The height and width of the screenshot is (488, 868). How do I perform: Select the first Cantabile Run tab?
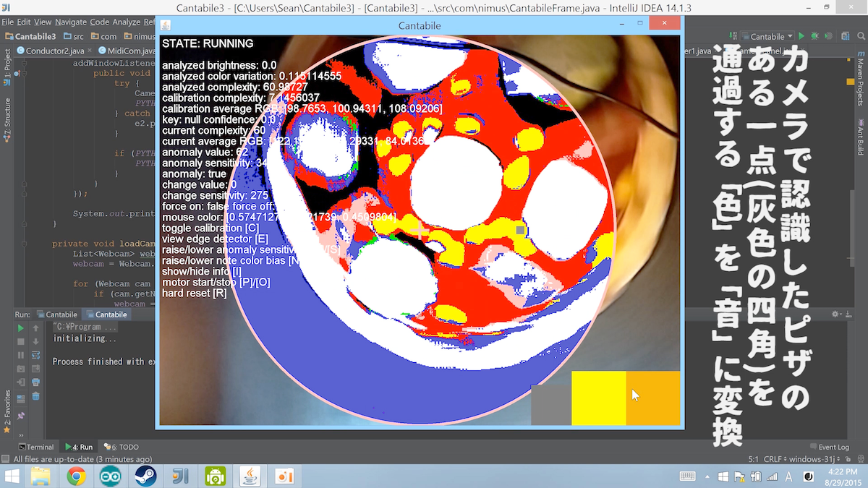[56, 314]
